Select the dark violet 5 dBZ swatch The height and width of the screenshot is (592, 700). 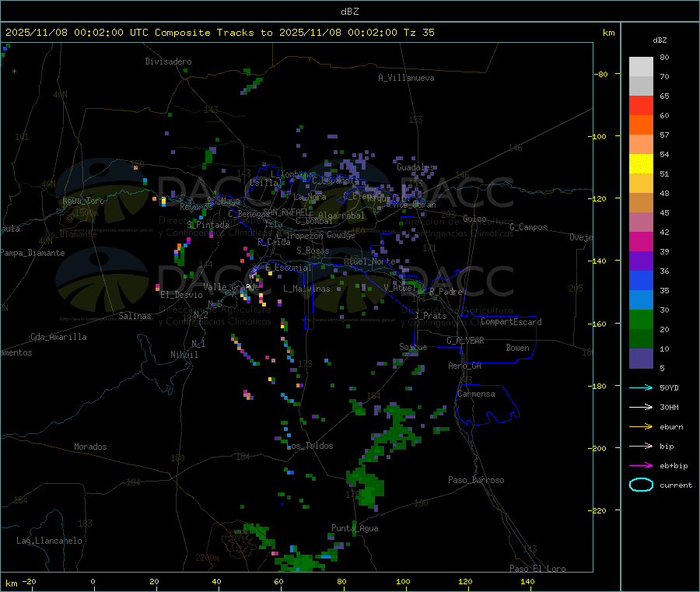(641, 359)
